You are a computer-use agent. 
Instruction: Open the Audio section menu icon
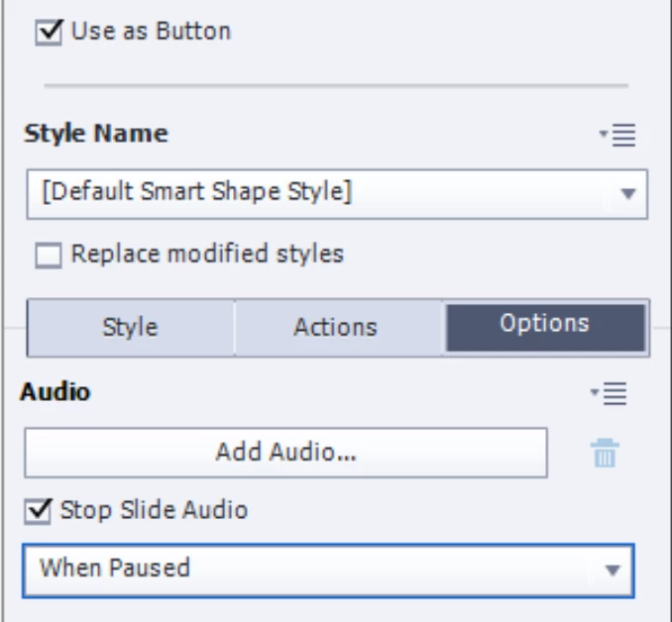[x=609, y=393]
